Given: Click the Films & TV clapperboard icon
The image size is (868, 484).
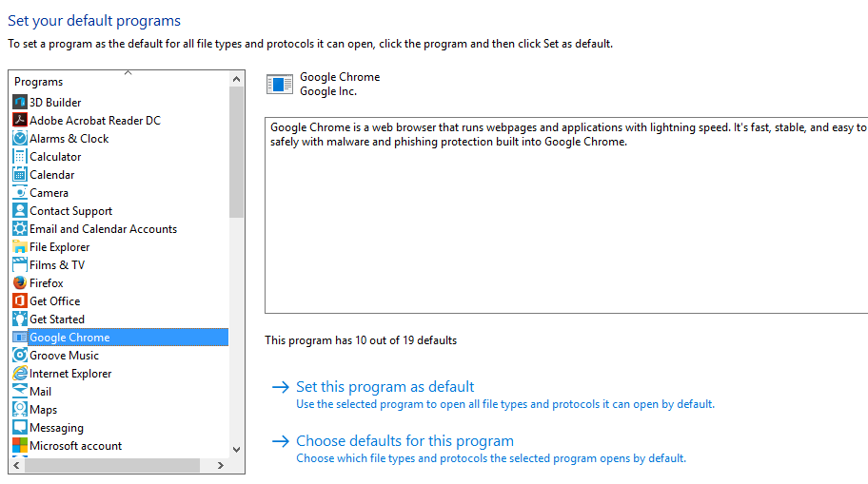Looking at the screenshot, I should click(x=20, y=265).
